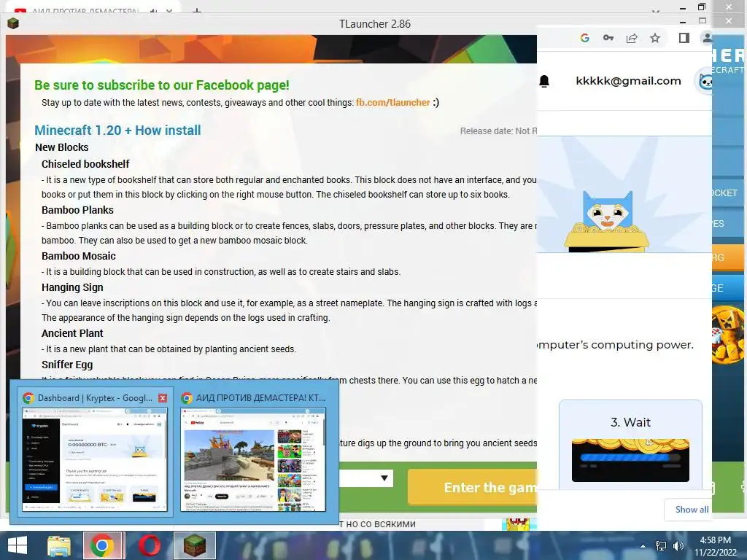Maximize the TLauncher 2.86 window

click(x=703, y=21)
